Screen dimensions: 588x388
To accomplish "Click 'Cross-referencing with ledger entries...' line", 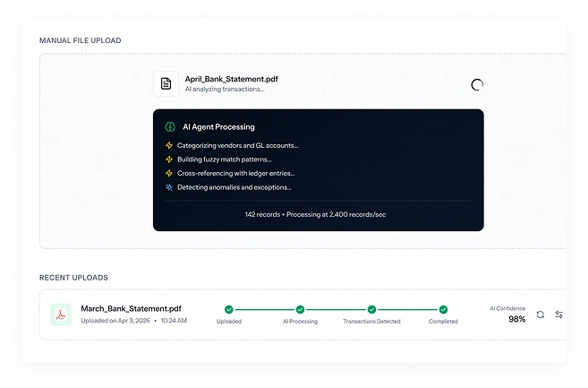I will coord(236,173).
